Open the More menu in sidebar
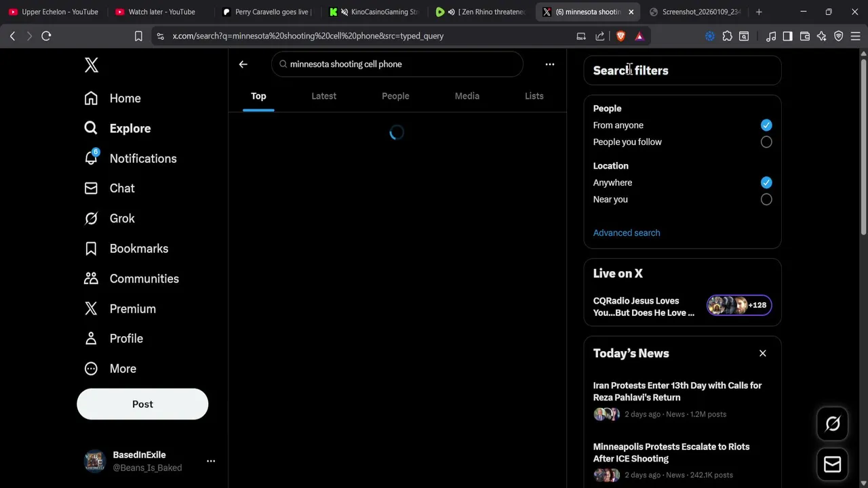This screenshot has width=868, height=488. [110, 369]
